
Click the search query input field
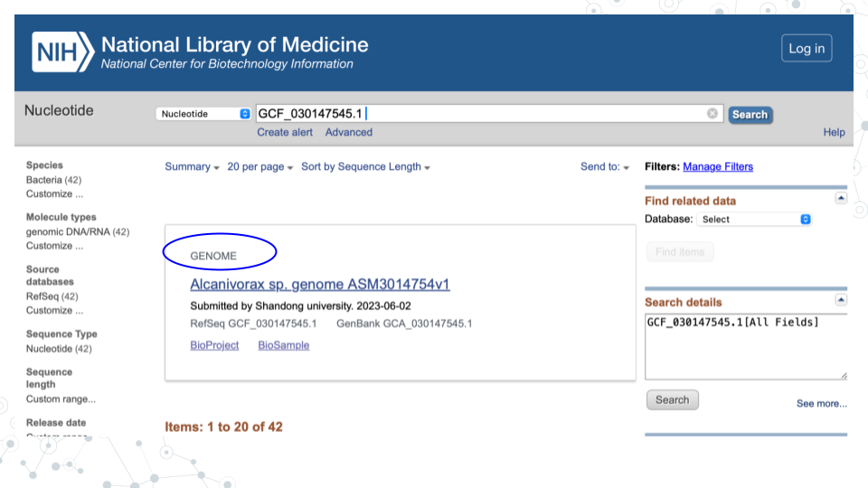[479, 114]
